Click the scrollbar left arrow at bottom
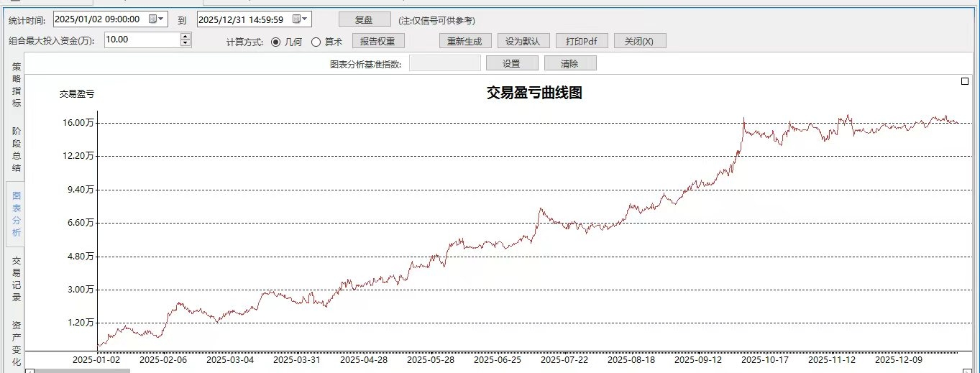980x373 pixels. point(29,370)
